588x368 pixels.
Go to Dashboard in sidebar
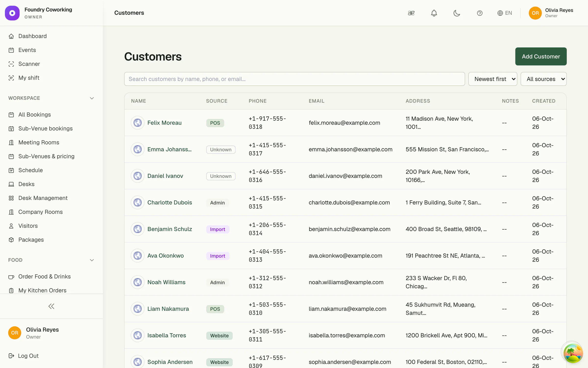pos(32,36)
